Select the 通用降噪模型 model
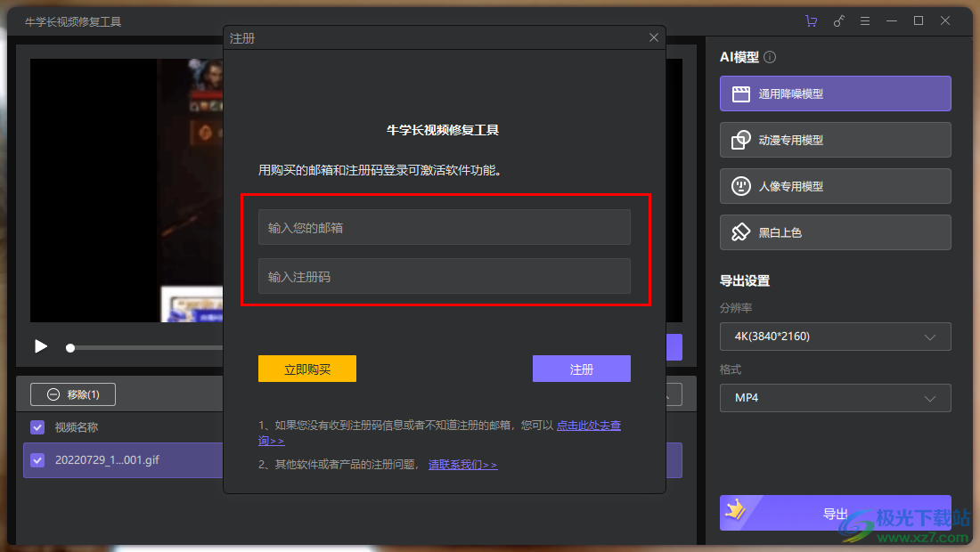Image resolution: width=980 pixels, height=552 pixels. pyautogui.click(x=835, y=93)
